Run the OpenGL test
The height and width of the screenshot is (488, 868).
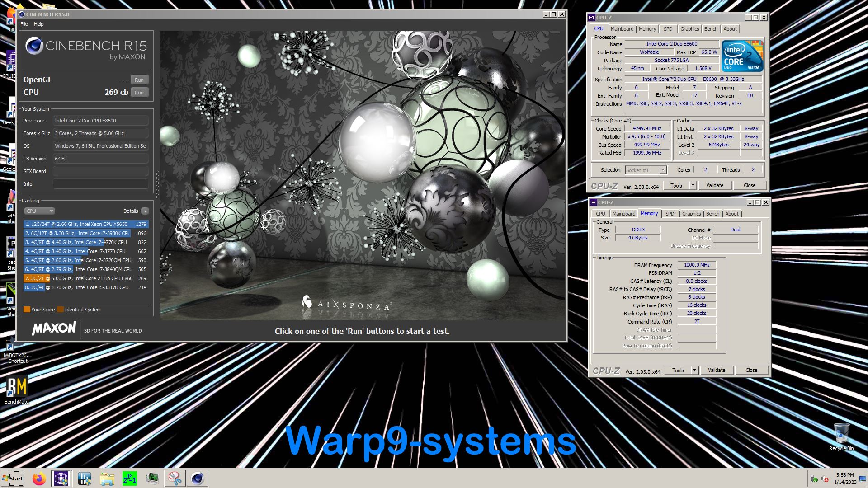tap(139, 80)
